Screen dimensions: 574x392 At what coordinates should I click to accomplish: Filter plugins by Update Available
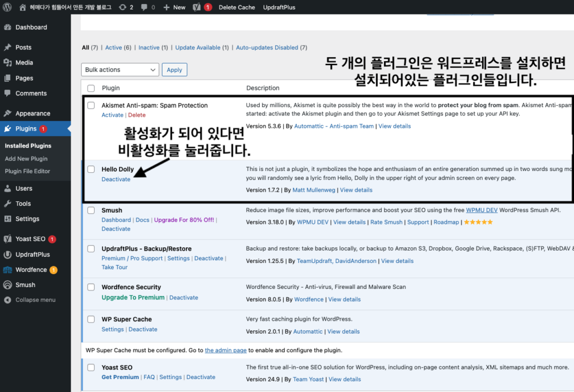pyautogui.click(x=198, y=48)
